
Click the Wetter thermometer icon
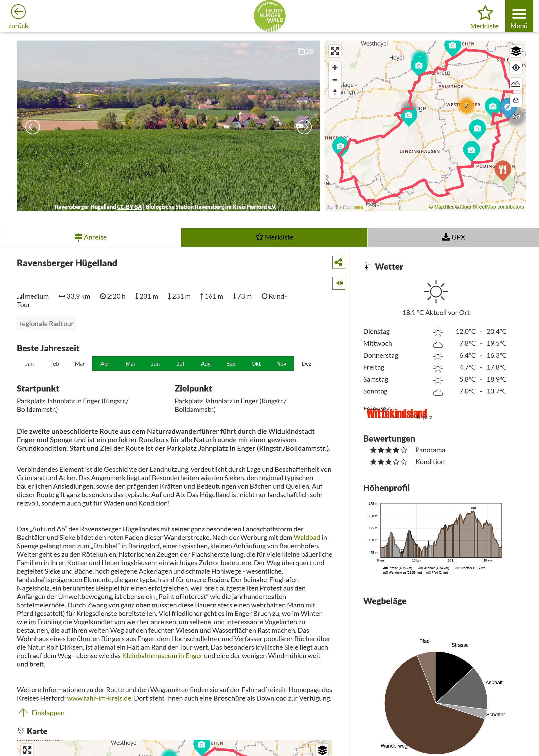point(367,267)
